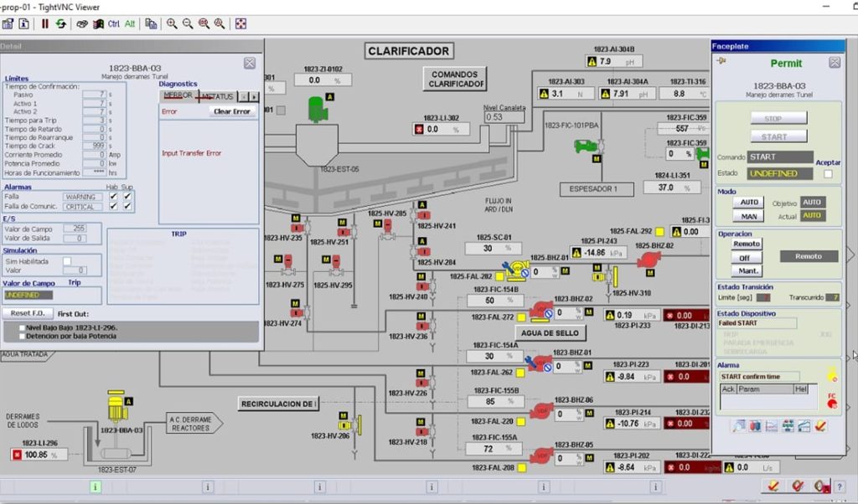Screen dimensions: 858x504
Task: Click the TightVNC zoom in icon
Action: 172,23
